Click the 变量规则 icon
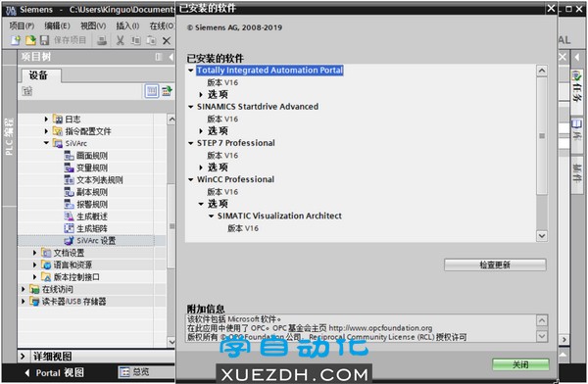Screen dimensions: 588x384 [69, 168]
